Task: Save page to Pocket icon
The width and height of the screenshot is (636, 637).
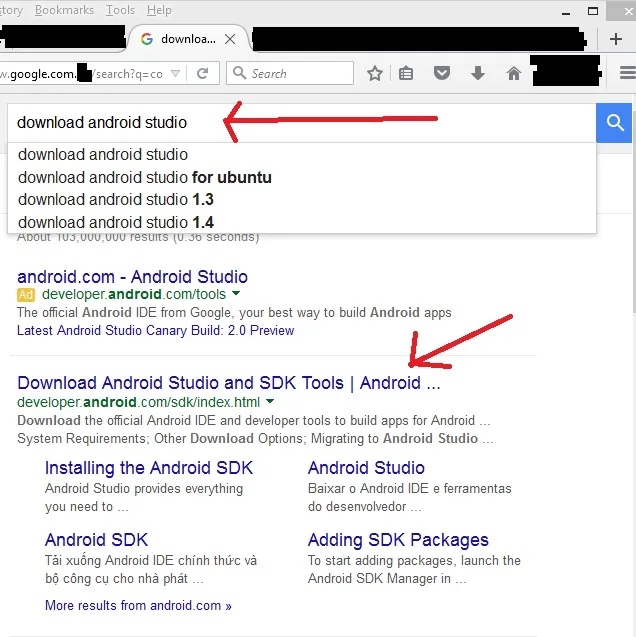Action: [x=441, y=74]
